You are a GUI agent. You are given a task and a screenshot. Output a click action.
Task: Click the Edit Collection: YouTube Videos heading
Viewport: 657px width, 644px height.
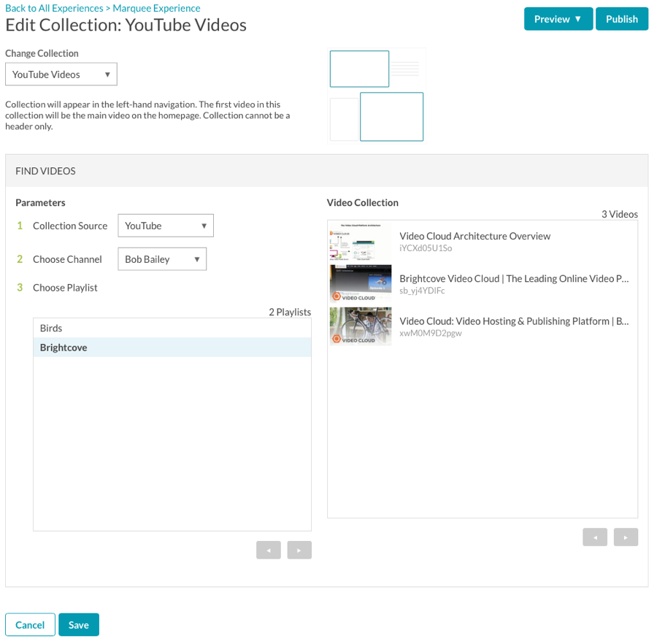point(126,25)
